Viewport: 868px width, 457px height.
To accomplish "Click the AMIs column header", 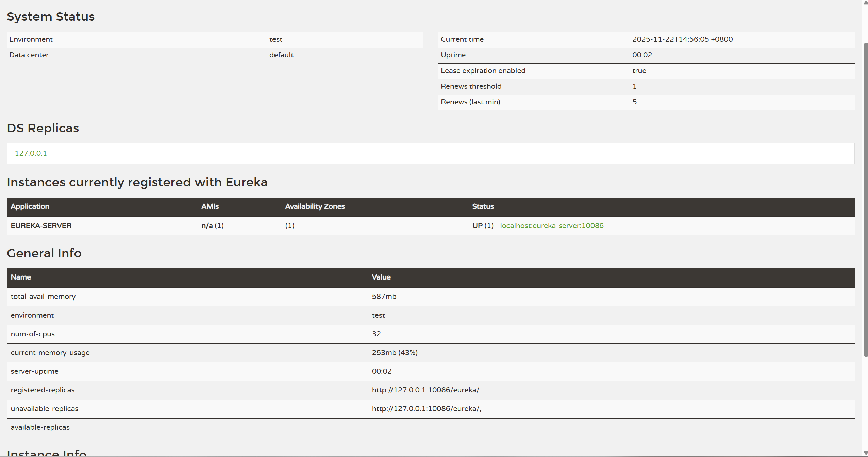I will [210, 206].
